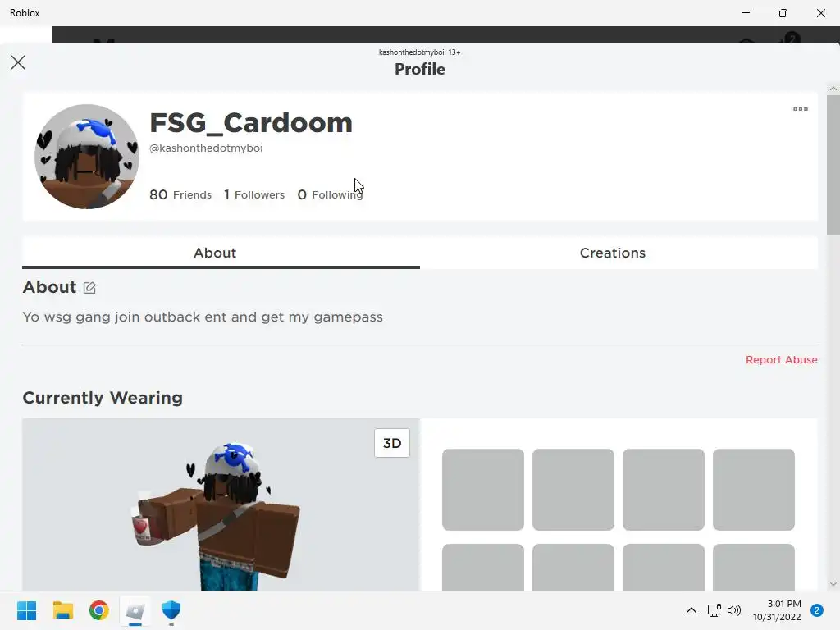Open Windows Security shield icon in taskbar
840x630 pixels.
point(171,610)
